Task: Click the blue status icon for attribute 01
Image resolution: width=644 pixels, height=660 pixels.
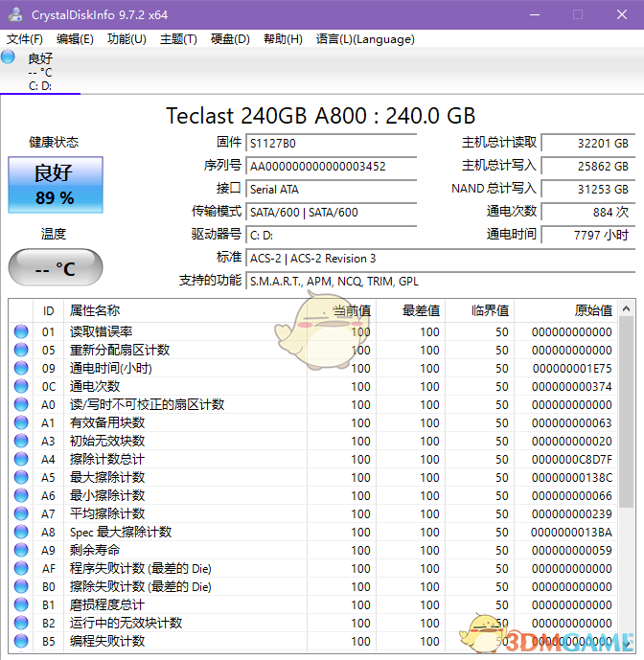Action: 21,331
